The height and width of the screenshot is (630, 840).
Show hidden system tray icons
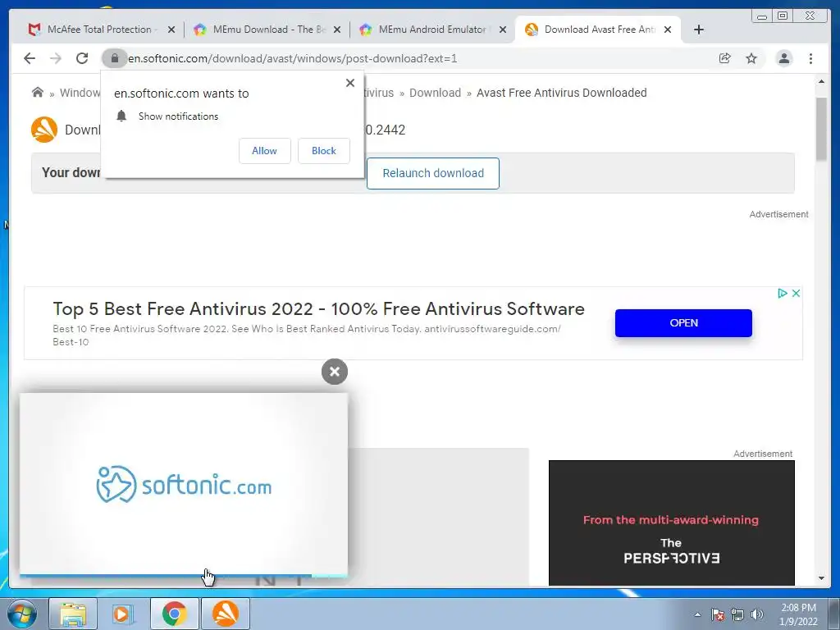[x=697, y=614]
